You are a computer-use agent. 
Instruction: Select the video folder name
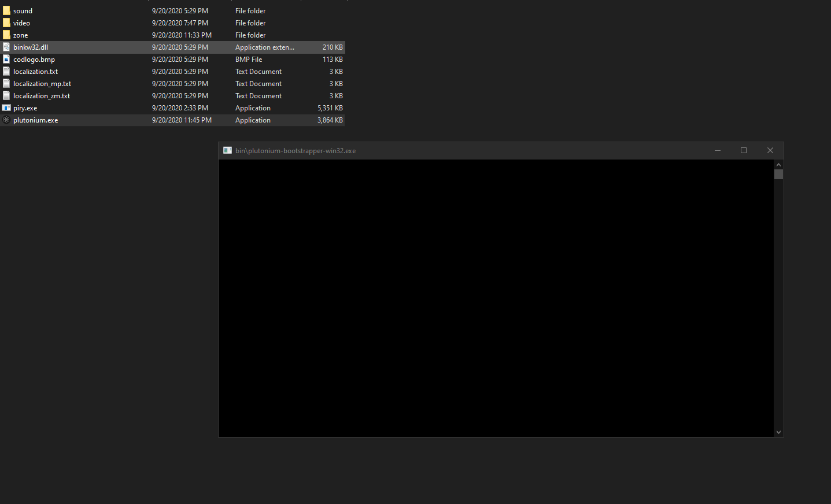21,23
